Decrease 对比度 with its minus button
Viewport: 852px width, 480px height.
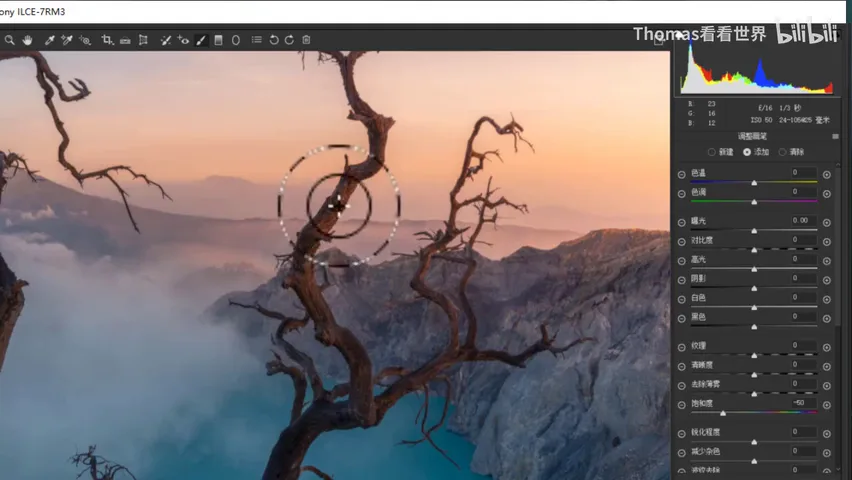(x=681, y=241)
